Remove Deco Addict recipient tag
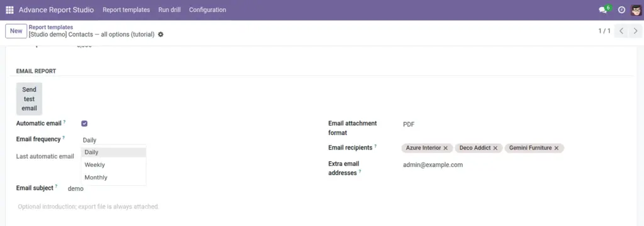644x226 pixels. (496, 148)
